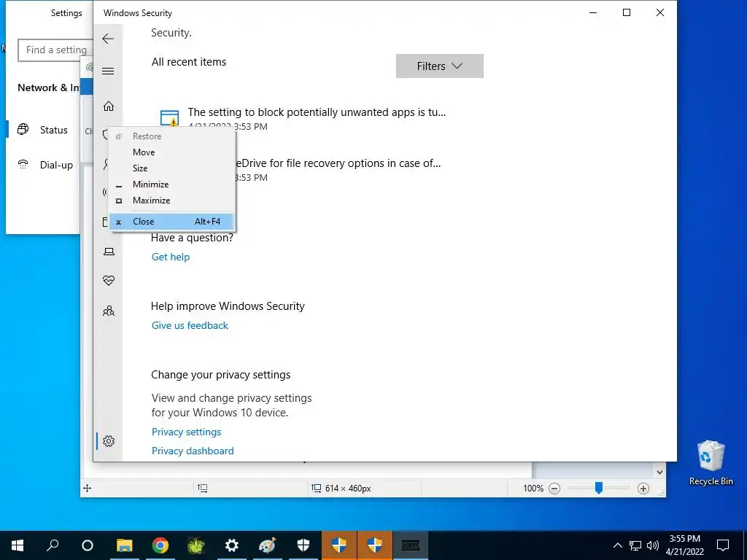The width and height of the screenshot is (747, 560).
Task: Open taskbar Search
Action: (53, 545)
